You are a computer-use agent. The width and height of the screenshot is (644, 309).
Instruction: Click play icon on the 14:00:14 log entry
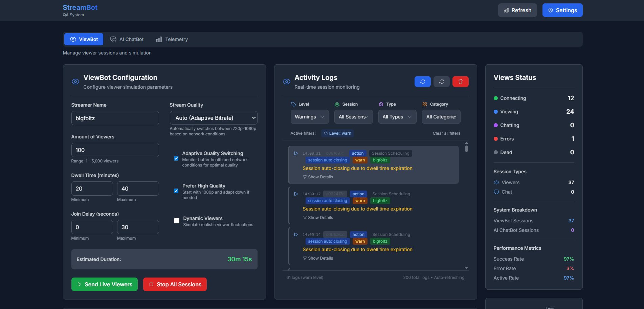click(296, 235)
